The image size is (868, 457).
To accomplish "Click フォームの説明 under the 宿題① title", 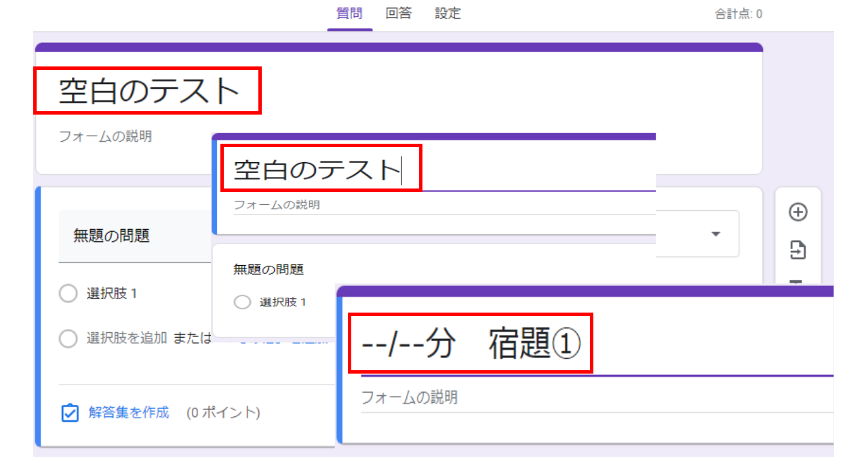I will (x=409, y=397).
